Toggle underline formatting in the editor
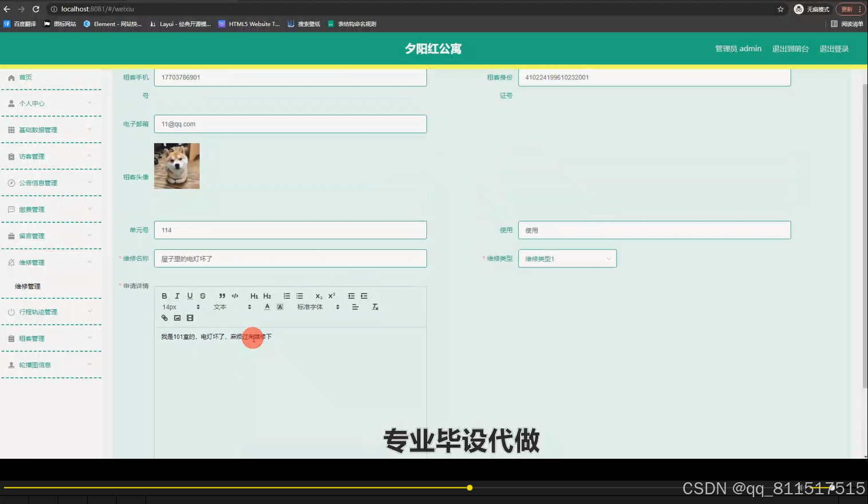The height and width of the screenshot is (504, 868). (190, 296)
